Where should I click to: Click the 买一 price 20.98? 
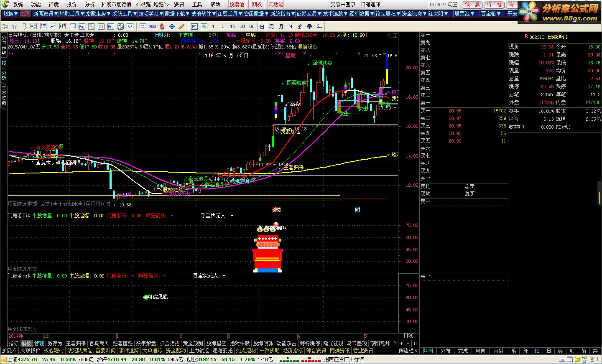(455, 111)
